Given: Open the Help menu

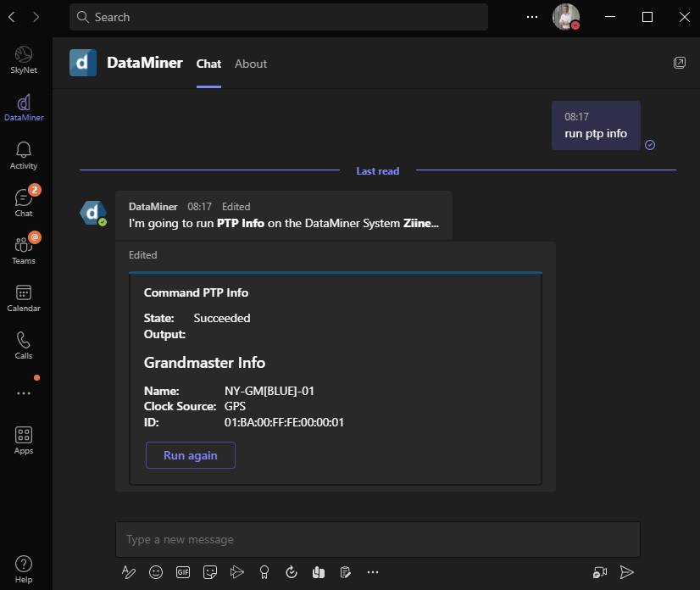Looking at the screenshot, I should pos(24,570).
